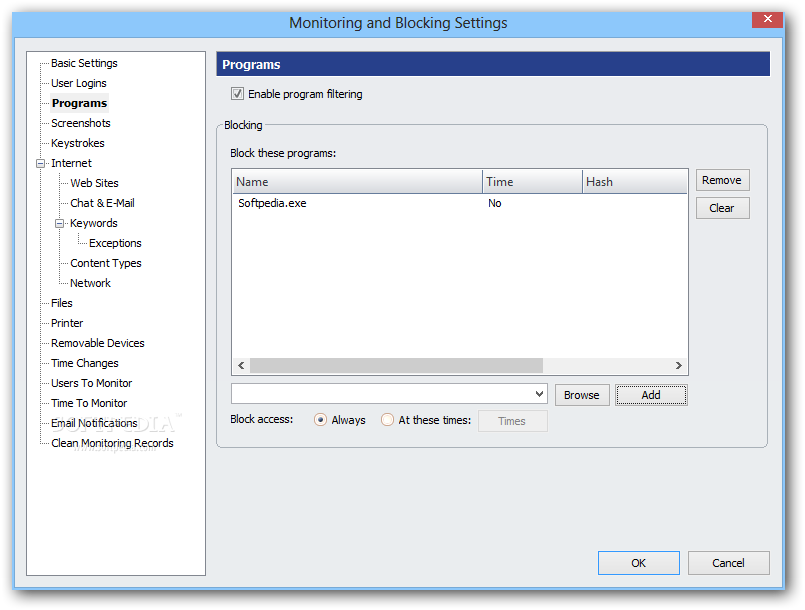Screen dimensions: 805x610
Task: Open Clean Monitoring Records
Action: point(112,444)
